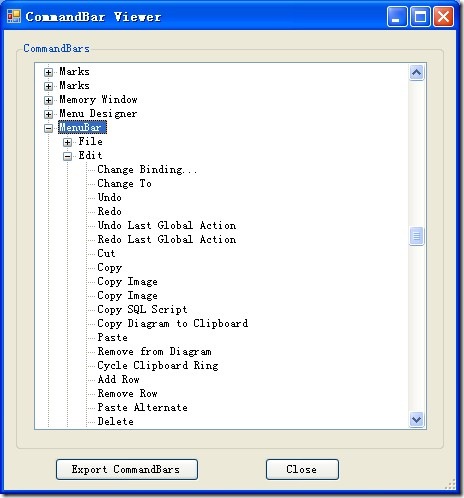
Task: Select the 'Undo' entry
Action: pyautogui.click(x=110, y=197)
